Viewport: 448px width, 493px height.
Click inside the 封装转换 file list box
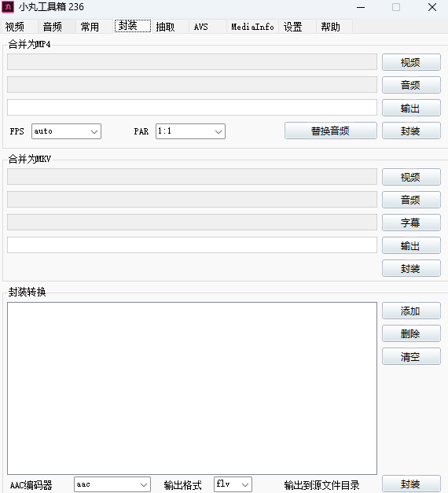(192, 388)
